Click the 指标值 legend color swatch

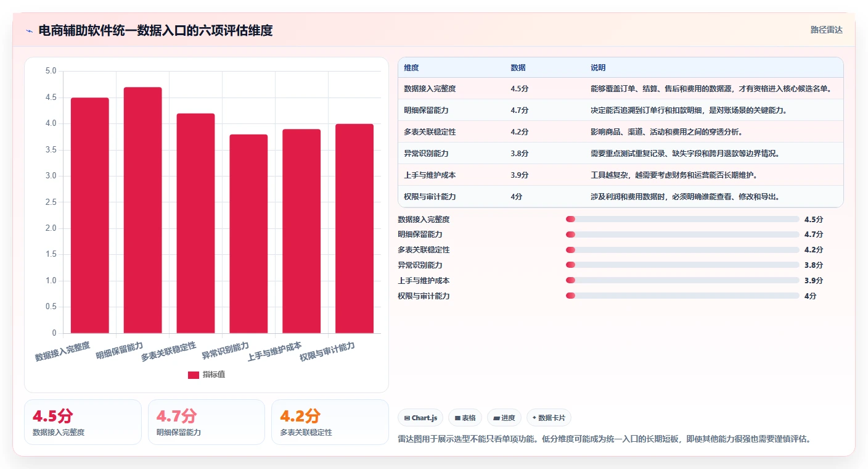[x=194, y=375]
